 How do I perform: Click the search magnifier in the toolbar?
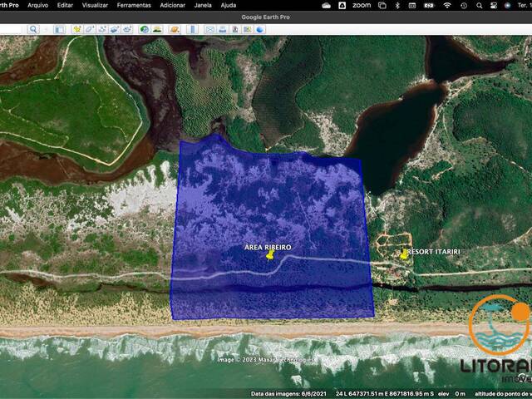(33, 29)
